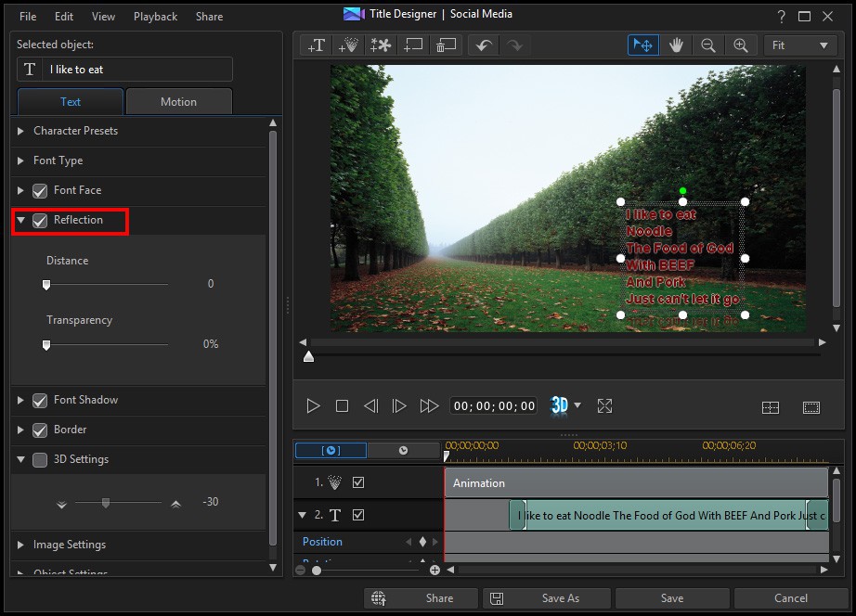The width and height of the screenshot is (856, 616).
Task: Uncheck the Border checkbox
Action: pos(40,430)
